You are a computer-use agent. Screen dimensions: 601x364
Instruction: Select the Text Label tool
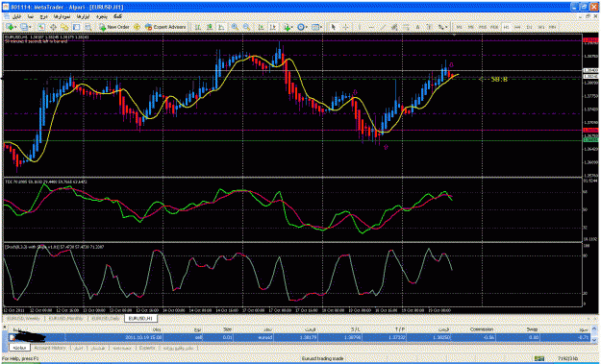tap(430, 27)
